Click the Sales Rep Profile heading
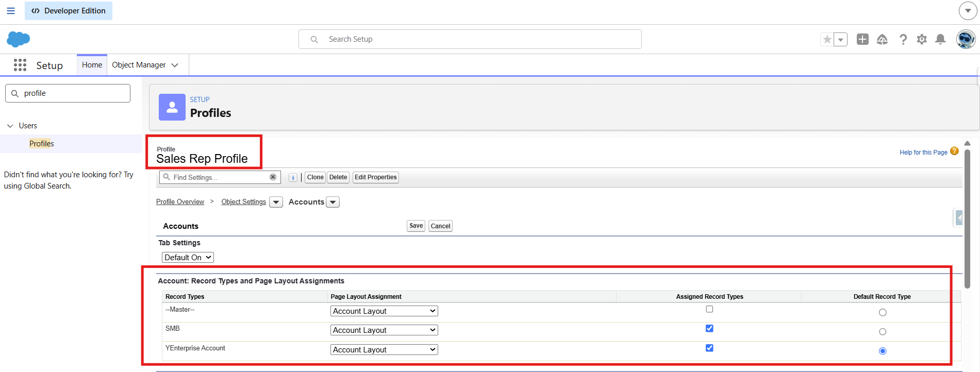Screen dimensions: 980x372 (202, 159)
